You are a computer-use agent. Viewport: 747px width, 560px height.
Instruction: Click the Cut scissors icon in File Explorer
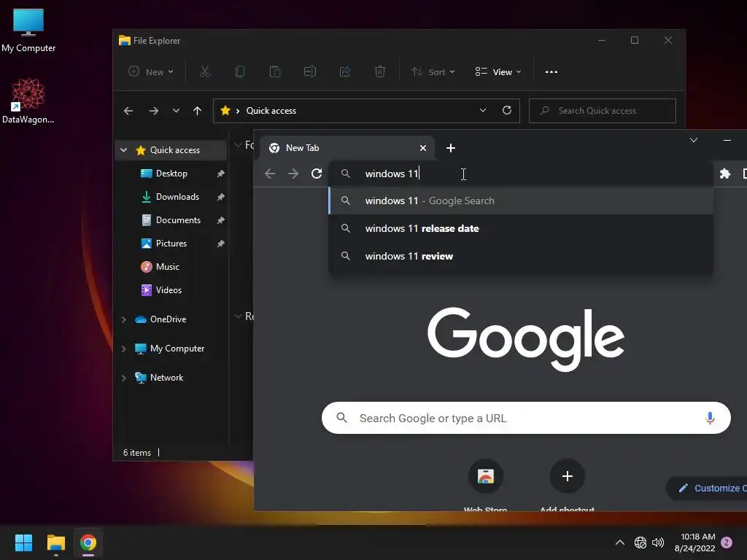205,72
